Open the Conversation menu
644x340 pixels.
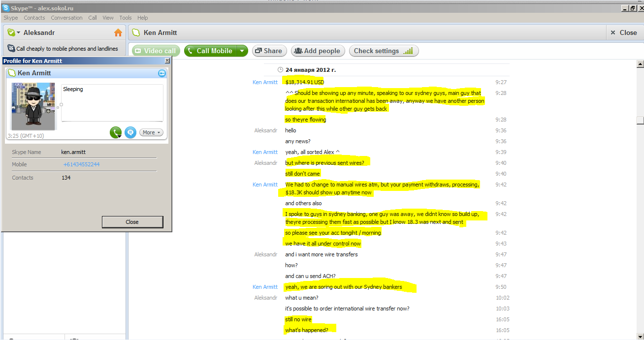click(67, 18)
